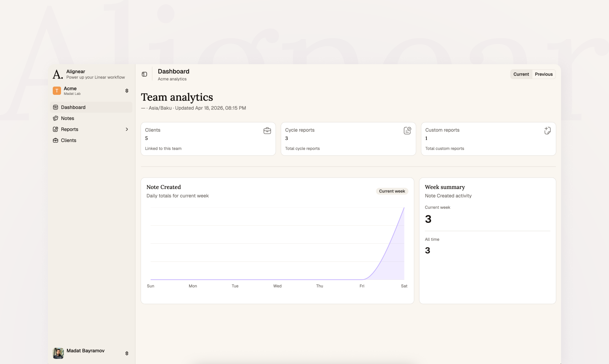
Task: Click the briefcase icon on Clients card
Action: (267, 131)
